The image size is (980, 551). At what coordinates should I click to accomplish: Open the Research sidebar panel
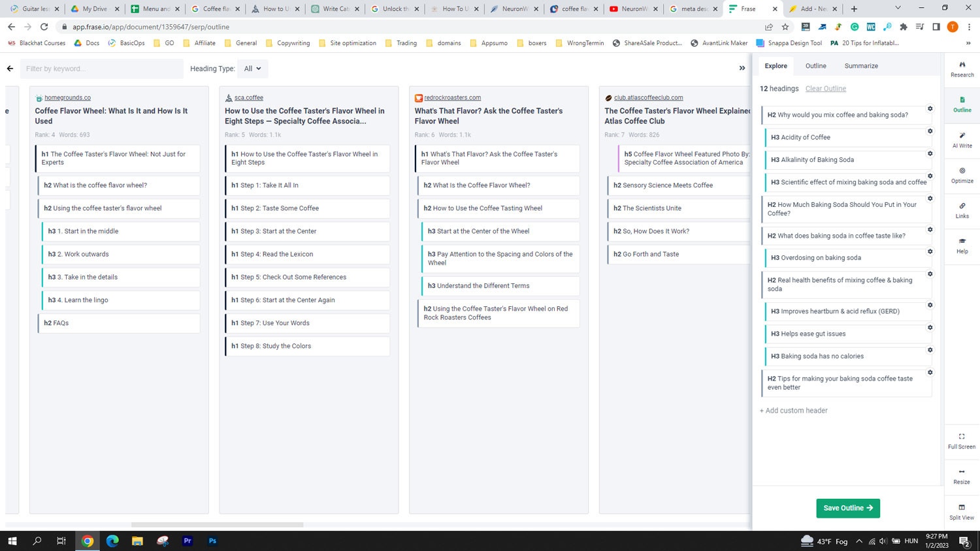pos(962,69)
